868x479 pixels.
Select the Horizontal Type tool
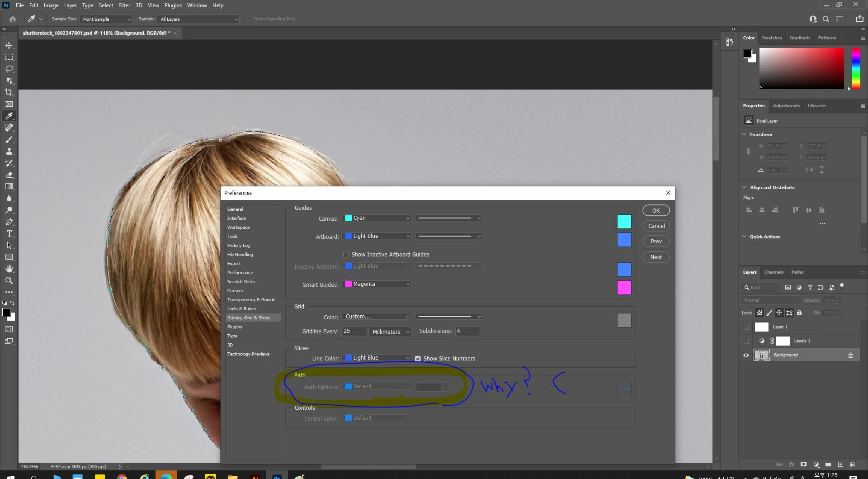pyautogui.click(x=9, y=233)
